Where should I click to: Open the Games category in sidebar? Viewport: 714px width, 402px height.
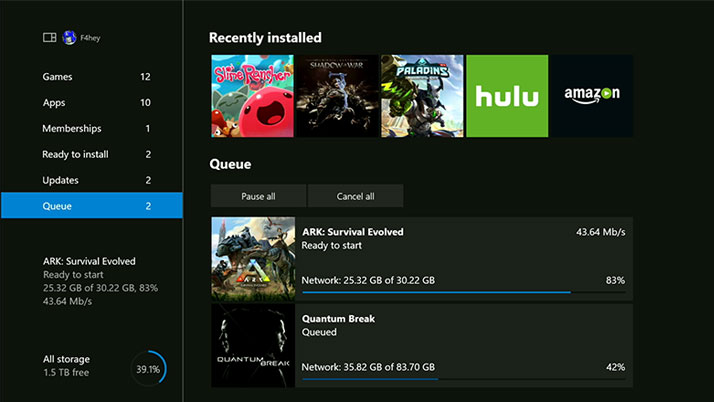tap(91, 77)
